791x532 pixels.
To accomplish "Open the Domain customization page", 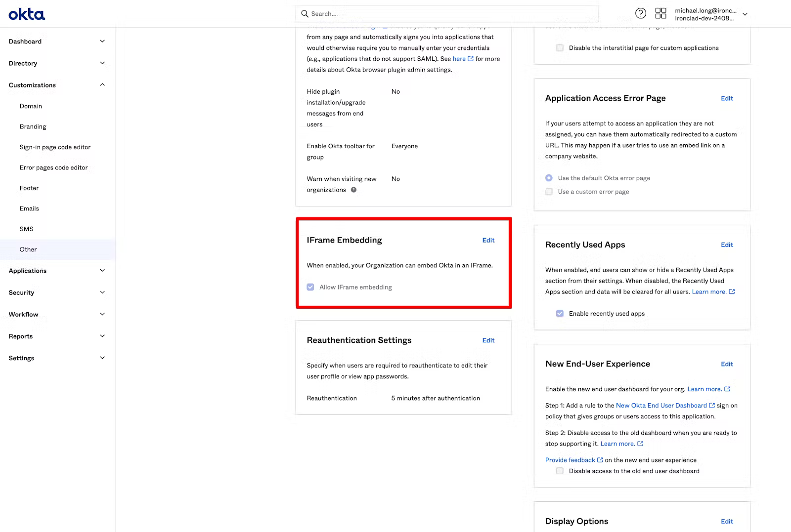I will pos(31,106).
